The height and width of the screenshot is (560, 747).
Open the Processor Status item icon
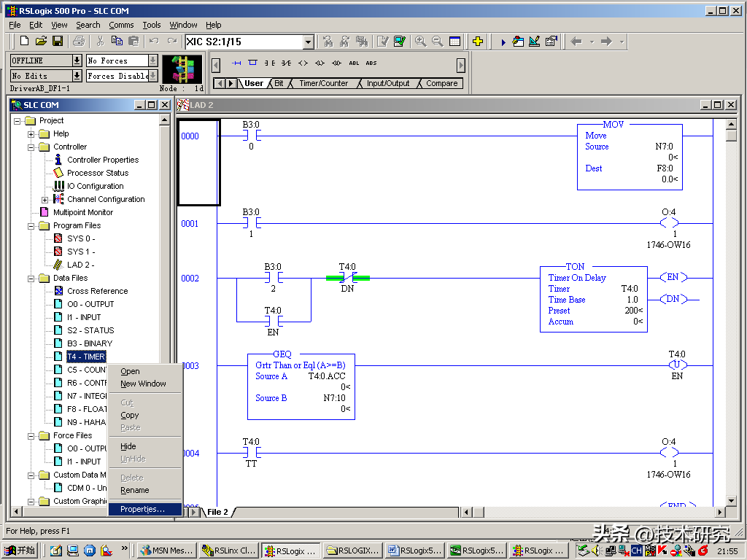(x=59, y=173)
